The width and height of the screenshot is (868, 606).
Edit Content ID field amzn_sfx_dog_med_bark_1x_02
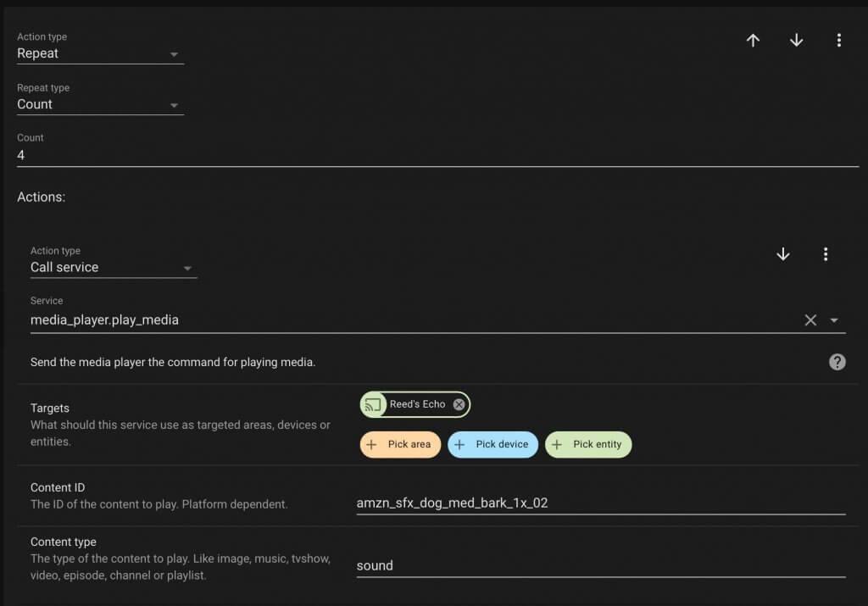tap(601, 503)
